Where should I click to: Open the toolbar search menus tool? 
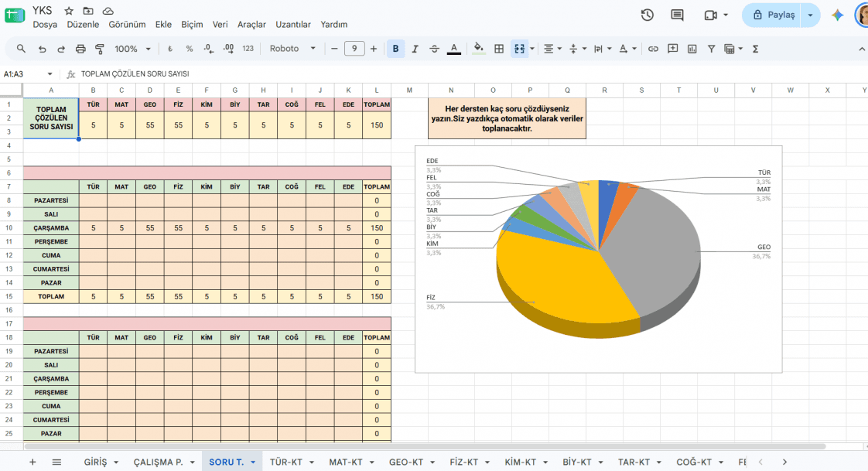(21, 49)
